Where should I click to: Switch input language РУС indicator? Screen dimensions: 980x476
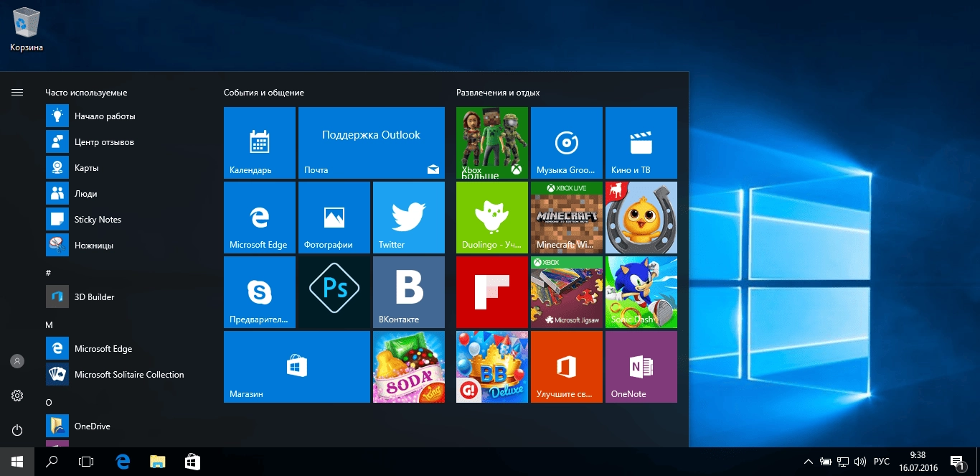click(x=882, y=462)
